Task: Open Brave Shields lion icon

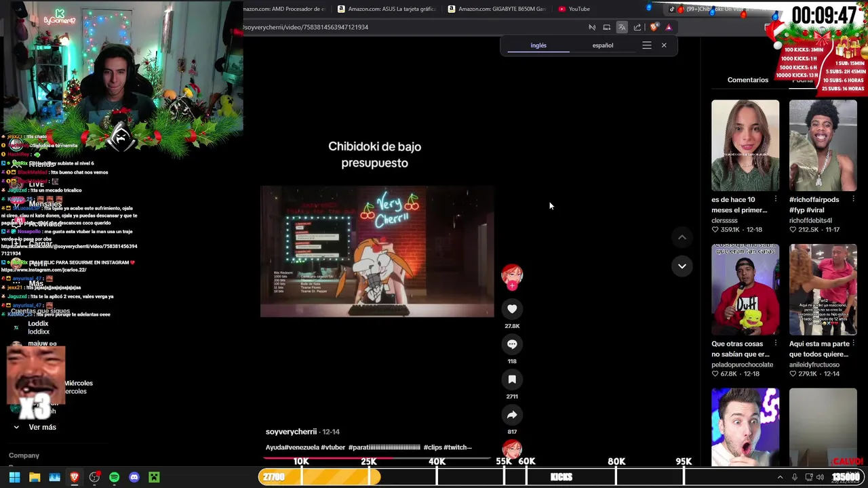Action: click(x=654, y=27)
